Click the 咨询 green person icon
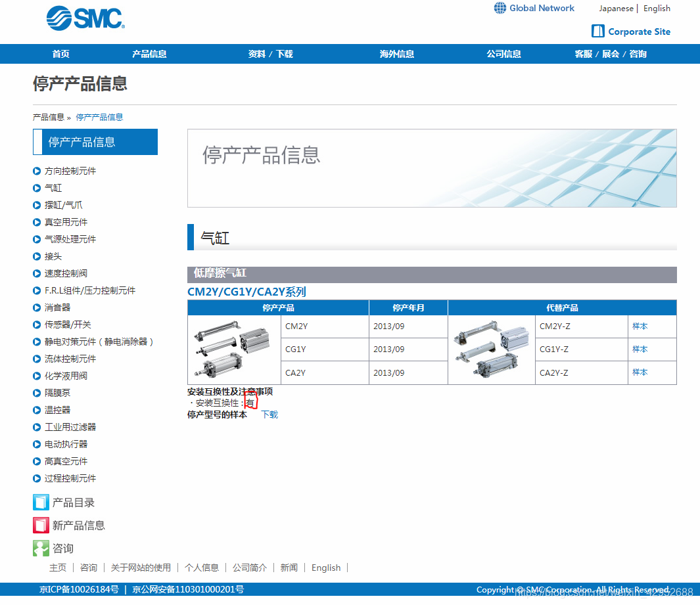Image resolution: width=700 pixels, height=605 pixels. 41,549
